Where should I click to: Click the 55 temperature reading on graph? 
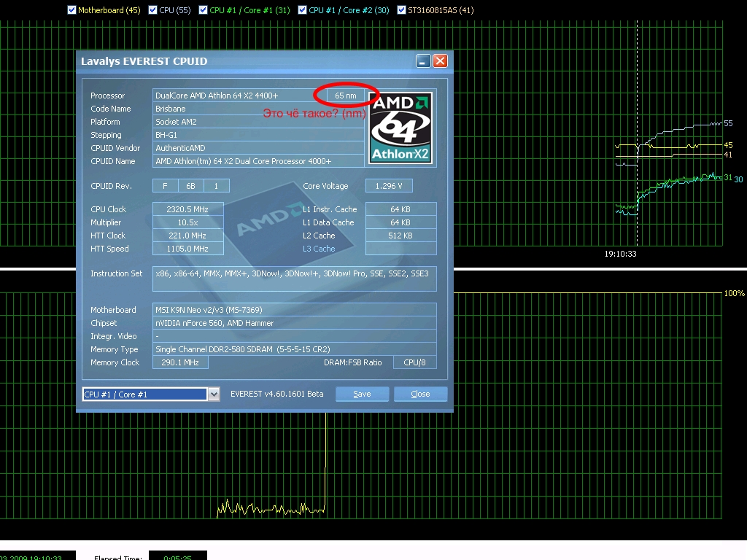729,123
